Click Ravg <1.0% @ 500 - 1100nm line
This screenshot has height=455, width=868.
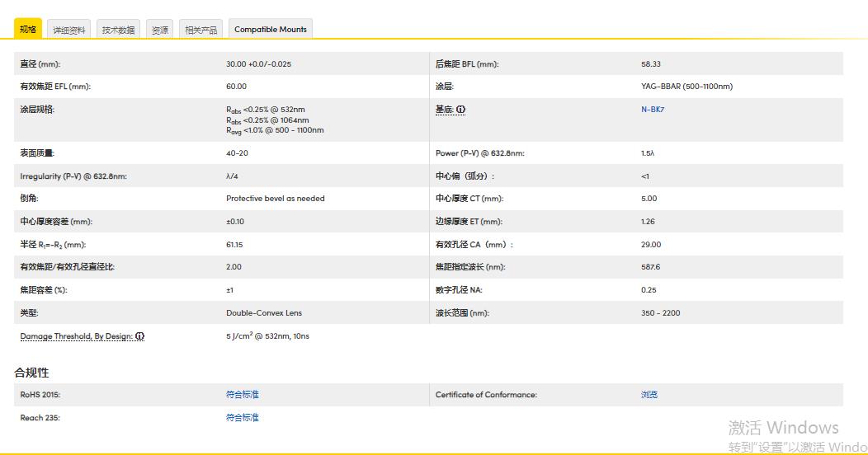275,130
